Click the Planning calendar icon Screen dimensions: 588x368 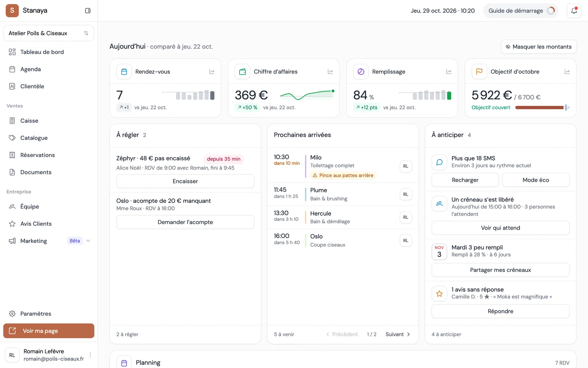[x=124, y=363]
